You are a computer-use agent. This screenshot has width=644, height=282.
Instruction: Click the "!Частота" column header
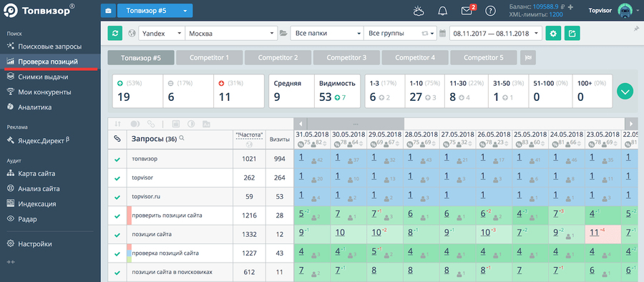coord(249,140)
